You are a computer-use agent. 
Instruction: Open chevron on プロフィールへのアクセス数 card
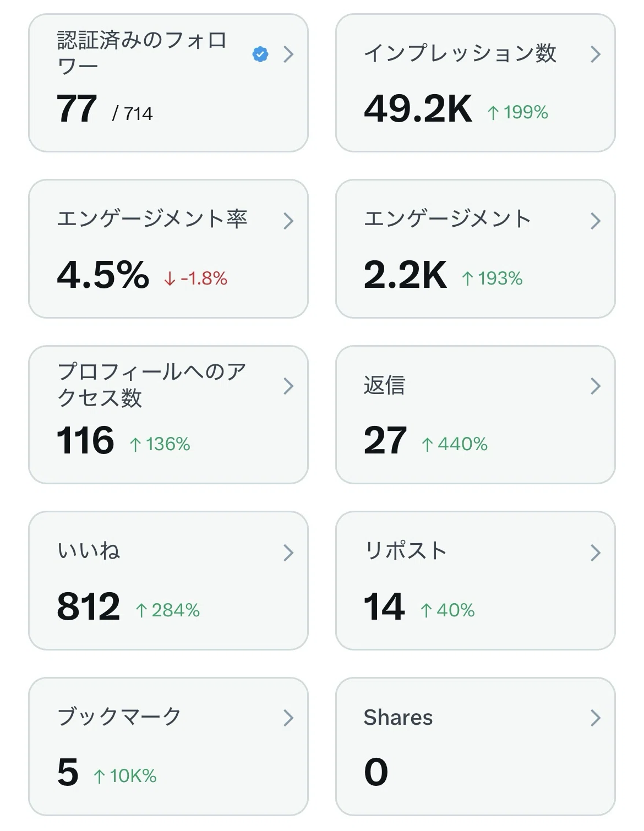(x=288, y=386)
